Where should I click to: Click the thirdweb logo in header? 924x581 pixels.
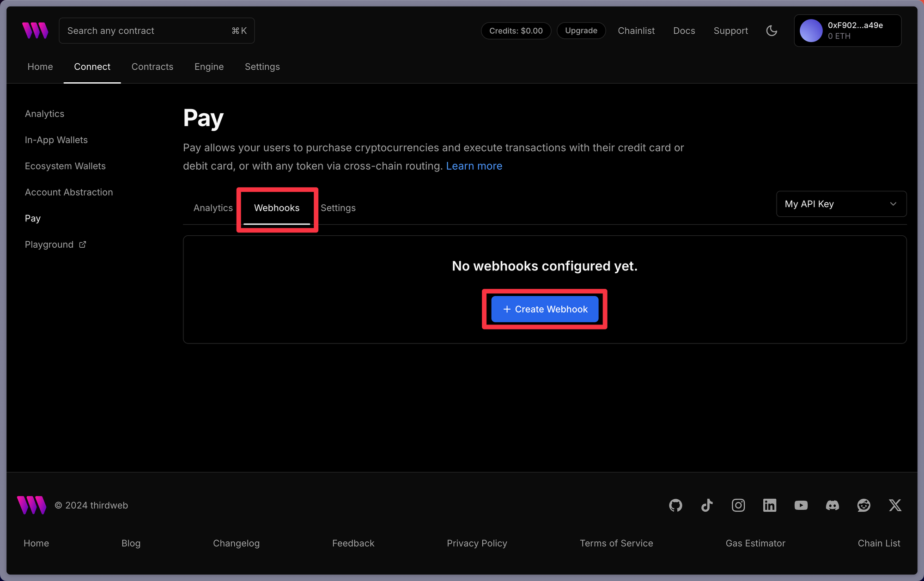35,31
